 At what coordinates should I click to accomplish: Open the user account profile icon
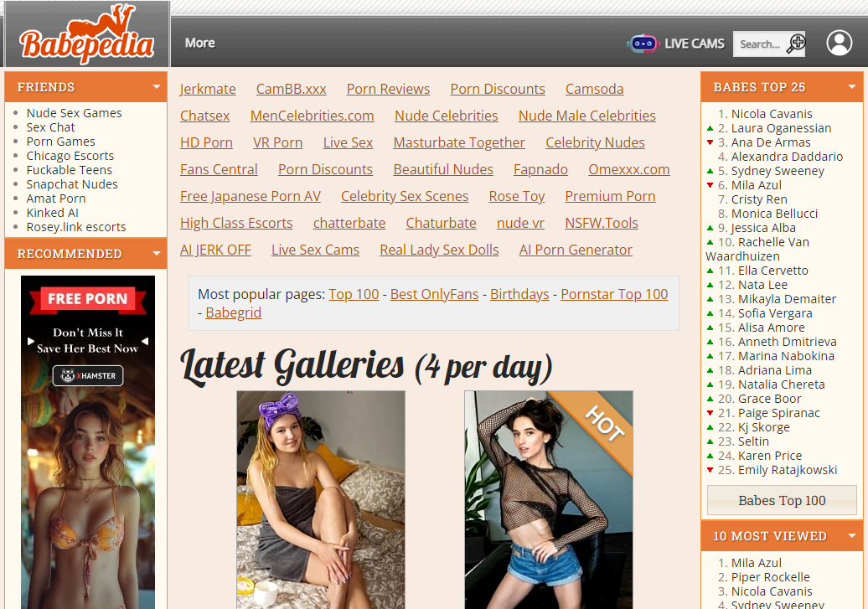pos(840,44)
